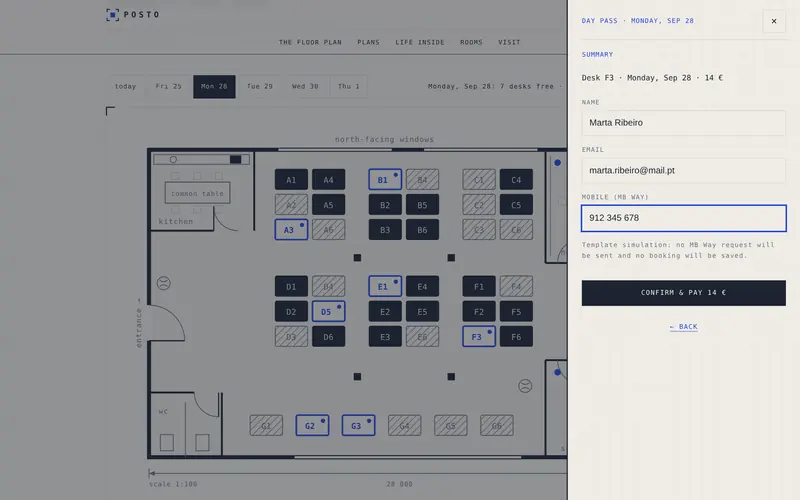The height and width of the screenshot is (500, 800).
Task: Click into the Email input field
Action: [683, 170]
